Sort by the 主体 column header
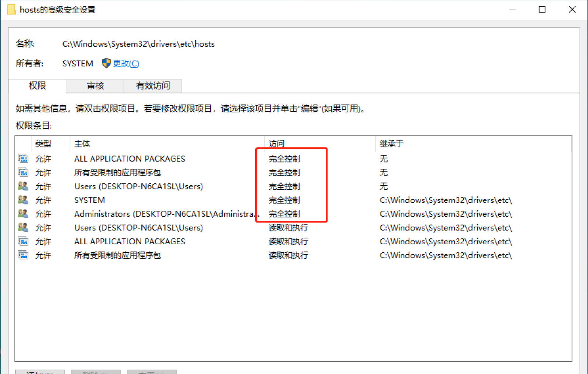This screenshot has width=588, height=374. [82, 143]
